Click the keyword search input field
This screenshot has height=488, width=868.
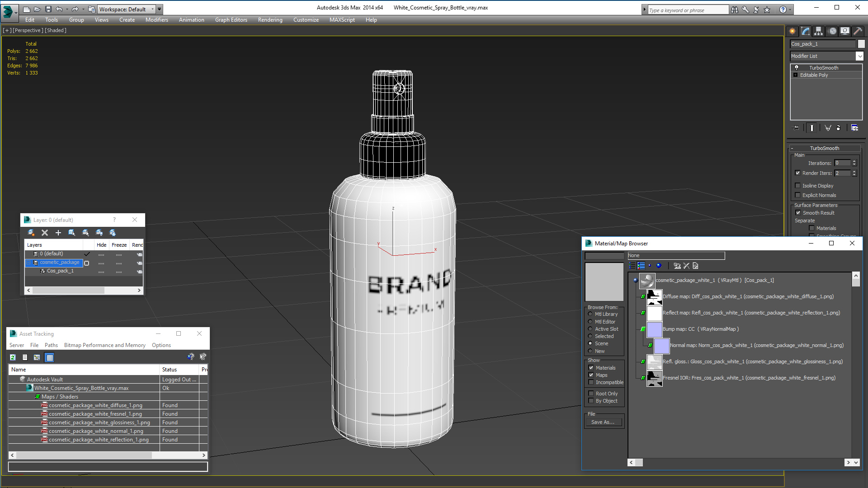pyautogui.click(x=688, y=10)
